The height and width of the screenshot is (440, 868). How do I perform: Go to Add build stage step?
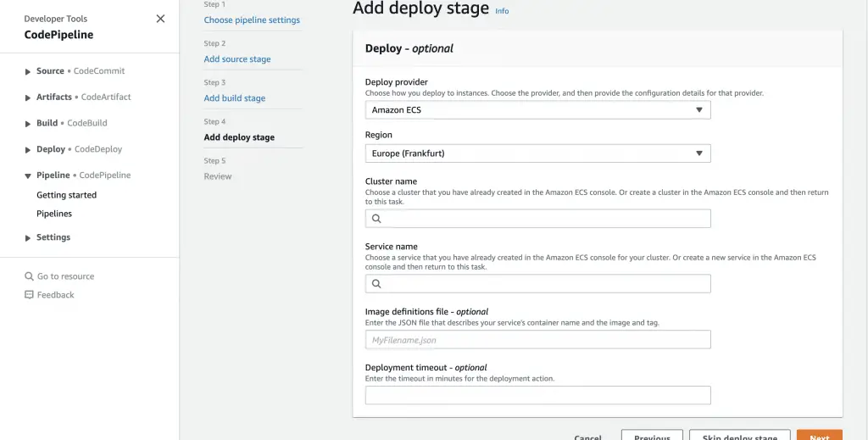pyautogui.click(x=234, y=98)
